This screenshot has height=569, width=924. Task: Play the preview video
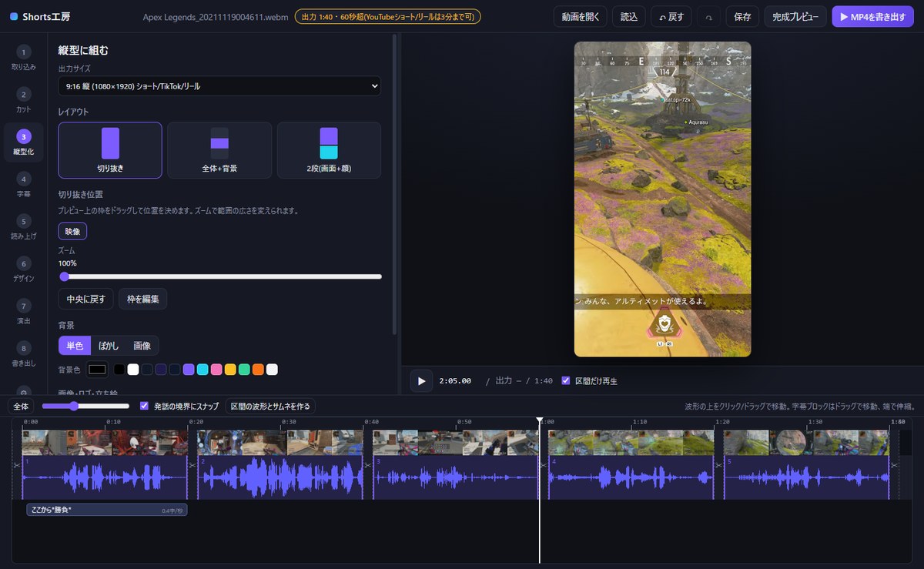coord(421,380)
